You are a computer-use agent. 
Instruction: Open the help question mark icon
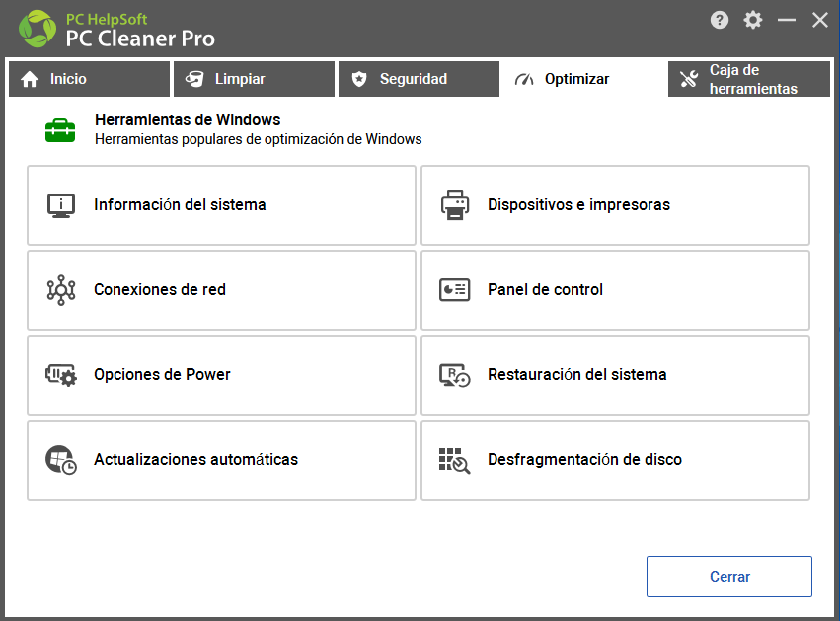click(x=720, y=21)
